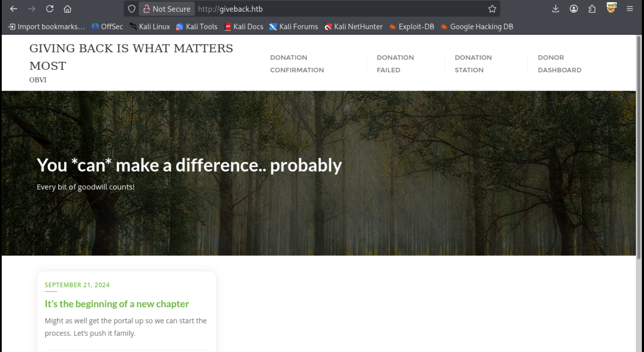Click the vertical page scrollbar
Image resolution: width=644 pixels, height=352 pixels.
639,147
